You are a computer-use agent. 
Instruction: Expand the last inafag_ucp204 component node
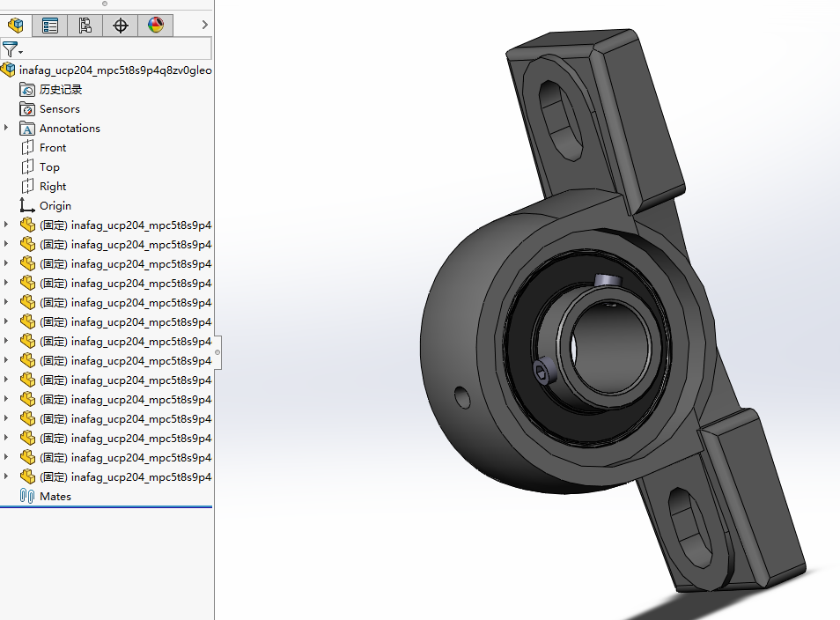[7, 476]
